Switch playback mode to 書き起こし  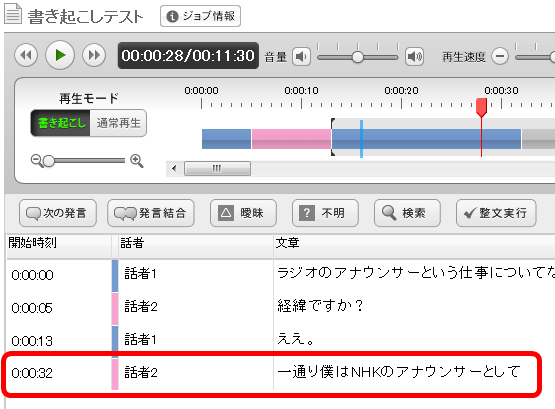(x=61, y=123)
